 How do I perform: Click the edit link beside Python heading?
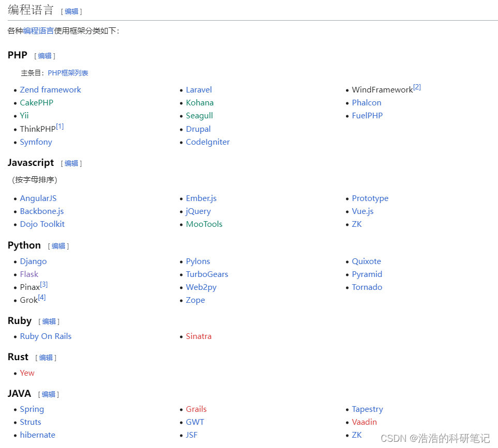tap(58, 246)
